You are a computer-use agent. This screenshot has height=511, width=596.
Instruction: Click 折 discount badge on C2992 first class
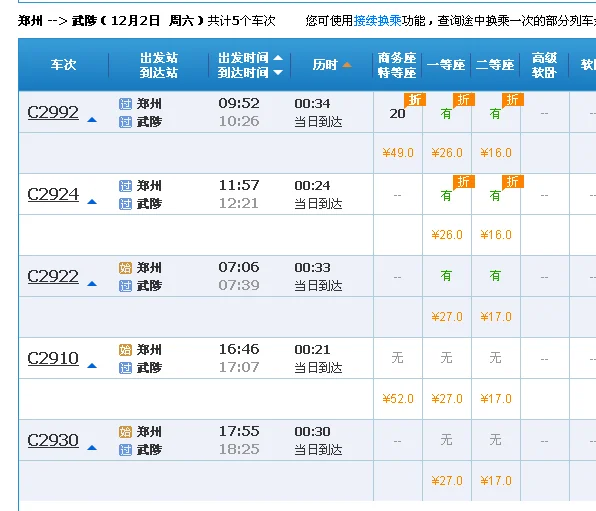[464, 100]
